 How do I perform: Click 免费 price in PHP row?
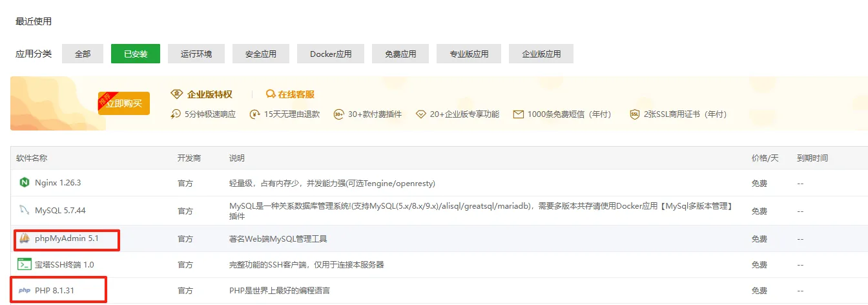pos(759,291)
